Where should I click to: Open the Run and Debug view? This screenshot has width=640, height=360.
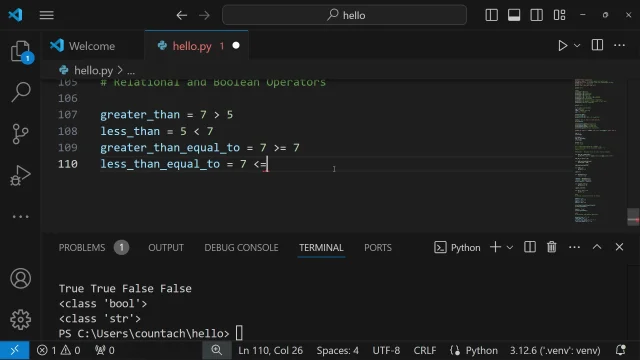click(20, 176)
